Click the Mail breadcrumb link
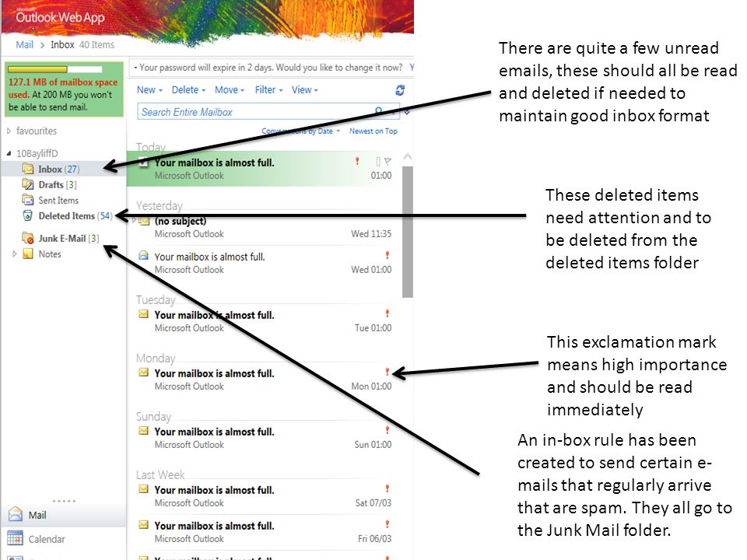This screenshot has width=747, height=560. (x=24, y=44)
